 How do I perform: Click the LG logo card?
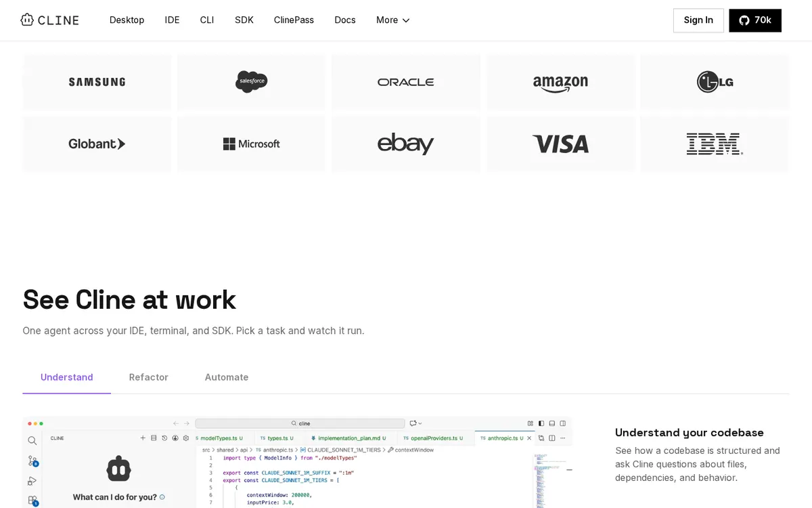[x=715, y=82]
